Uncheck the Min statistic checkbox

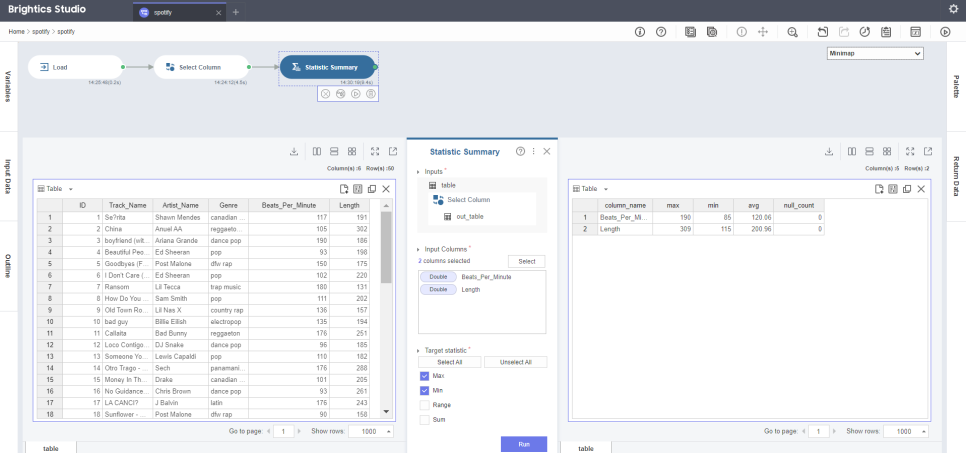(424, 391)
